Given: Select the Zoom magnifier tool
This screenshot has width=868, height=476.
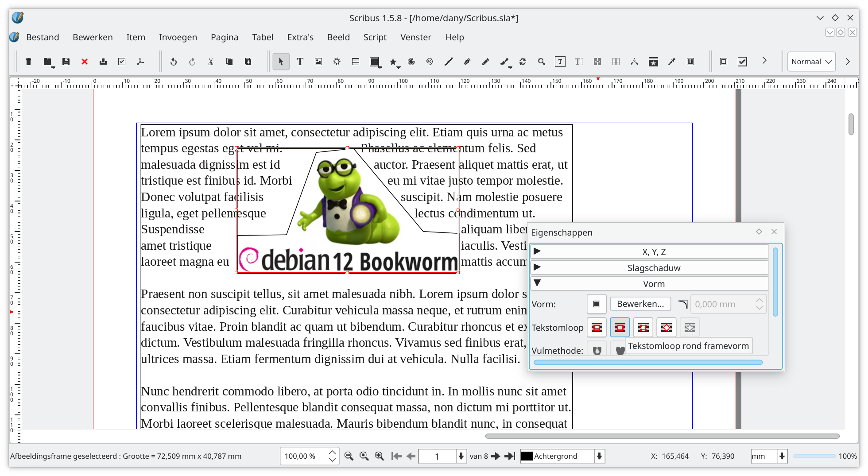Looking at the screenshot, I should (x=542, y=62).
